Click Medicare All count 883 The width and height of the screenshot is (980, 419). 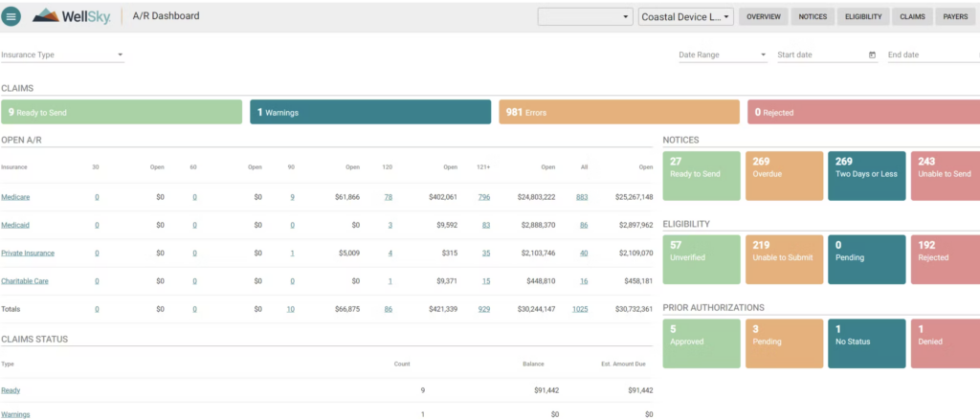[x=582, y=197]
